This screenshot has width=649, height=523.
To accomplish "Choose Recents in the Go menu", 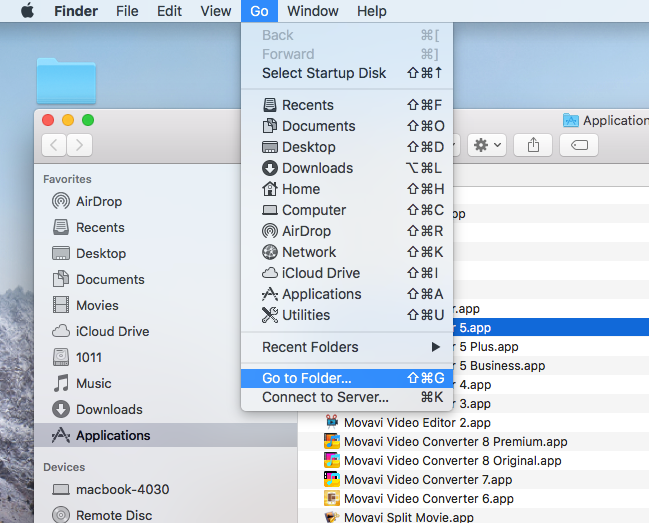I will 347,105.
